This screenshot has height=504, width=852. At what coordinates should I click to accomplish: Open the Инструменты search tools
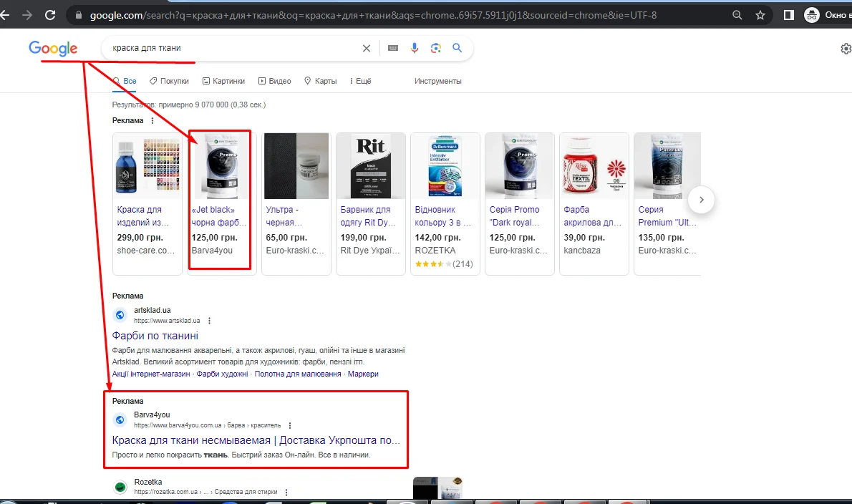coord(438,81)
